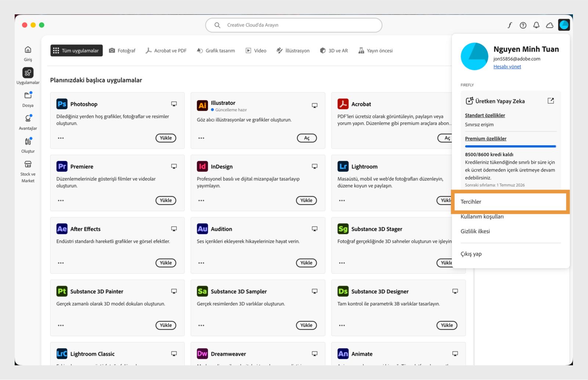Open external link icon beside Üretken Yapay Zeka

[x=551, y=101]
